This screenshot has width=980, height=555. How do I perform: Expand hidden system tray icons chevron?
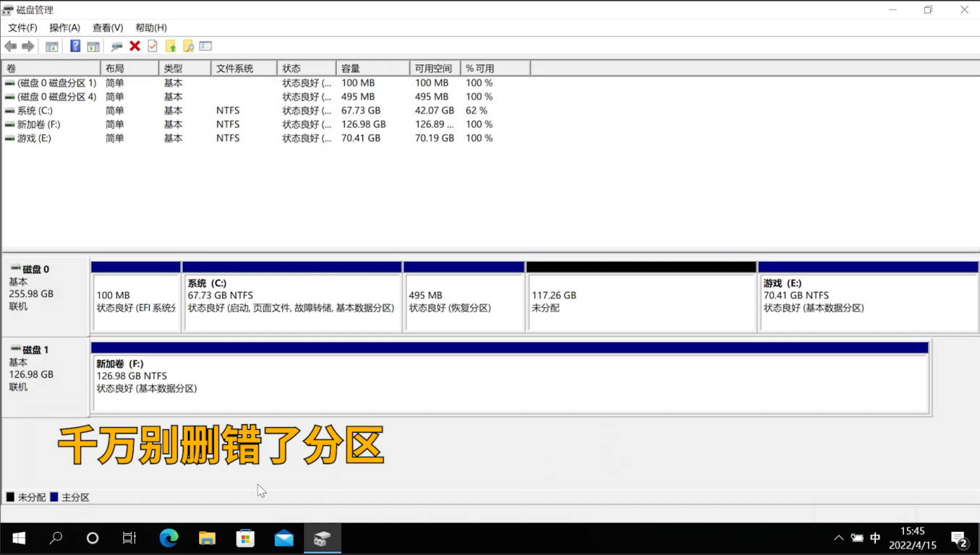(838, 538)
